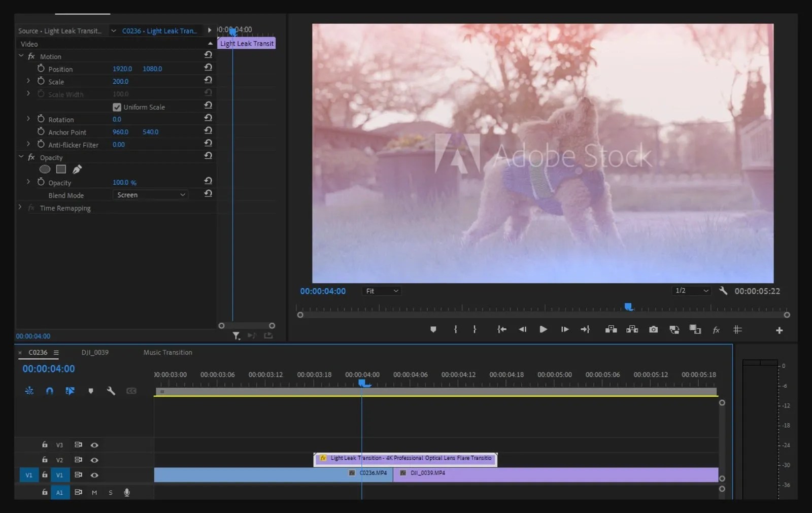Add a marker using the timeline marker icon
This screenshot has width=812, height=513.
(x=91, y=391)
